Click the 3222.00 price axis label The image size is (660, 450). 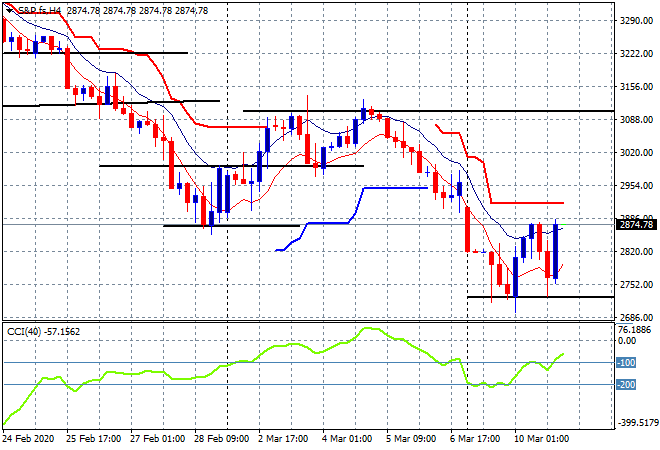(636, 53)
